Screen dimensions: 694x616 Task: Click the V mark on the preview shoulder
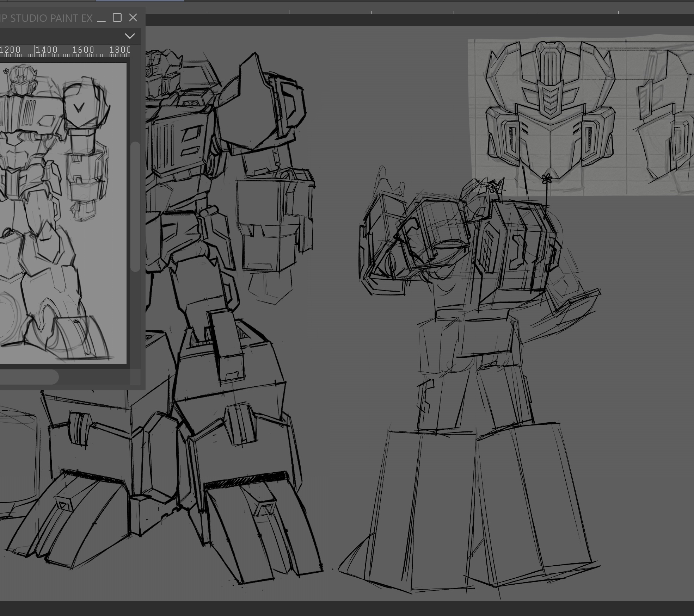(78, 107)
